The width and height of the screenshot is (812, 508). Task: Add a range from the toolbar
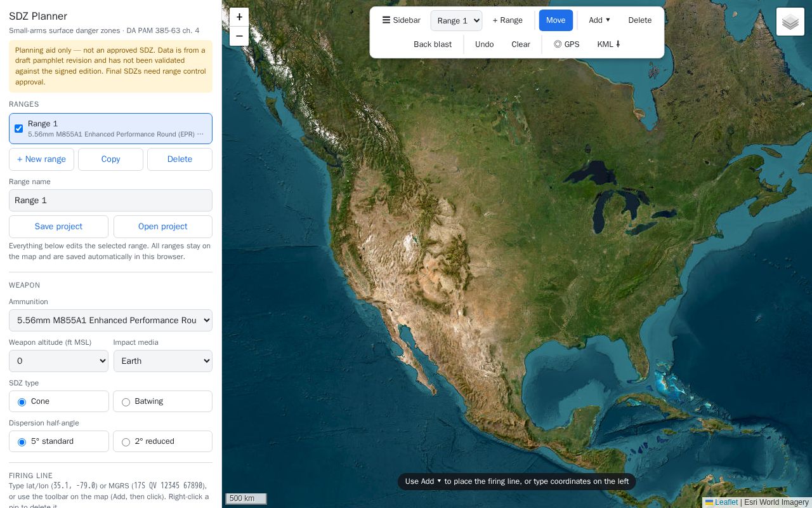[507, 20]
